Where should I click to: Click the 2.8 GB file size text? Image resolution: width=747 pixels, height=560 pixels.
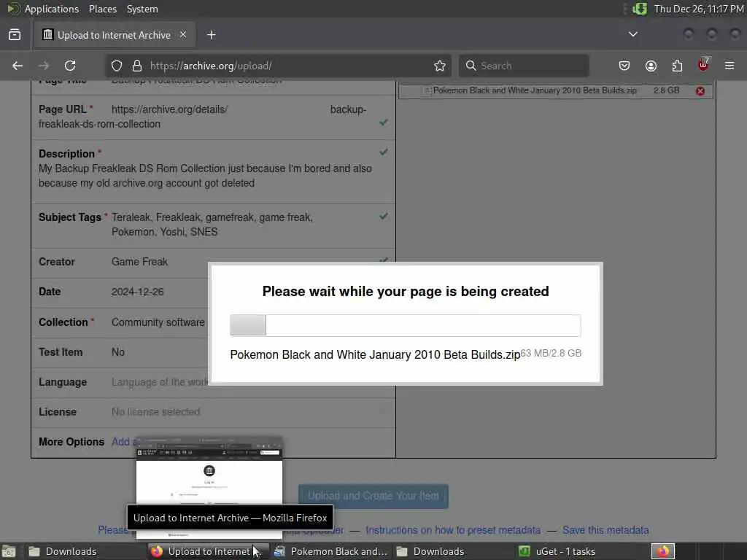click(x=666, y=90)
